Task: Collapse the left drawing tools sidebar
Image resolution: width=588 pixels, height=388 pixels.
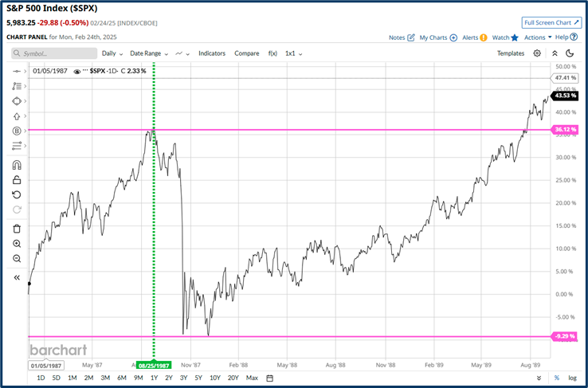Action: (x=17, y=278)
